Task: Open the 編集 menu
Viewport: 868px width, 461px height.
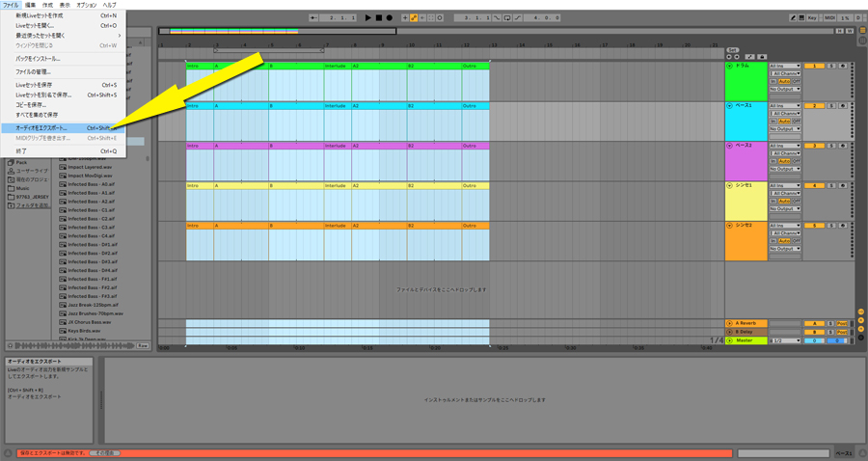Action: (x=30, y=5)
